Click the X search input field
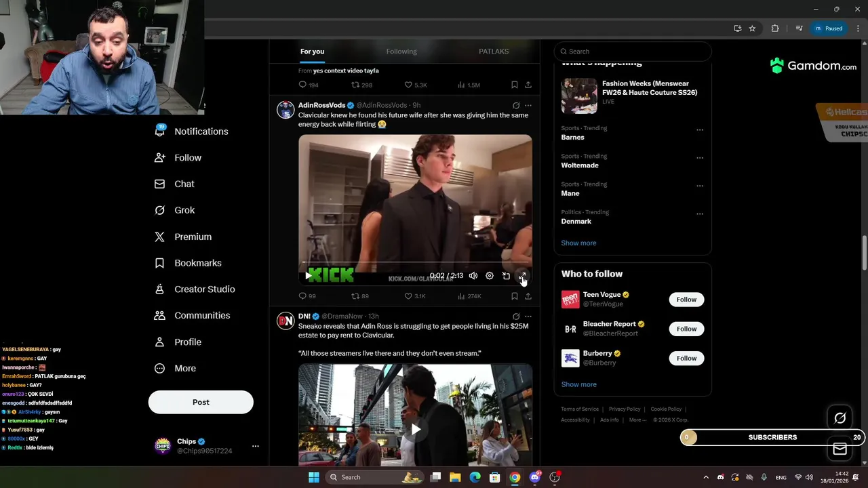 point(633,52)
